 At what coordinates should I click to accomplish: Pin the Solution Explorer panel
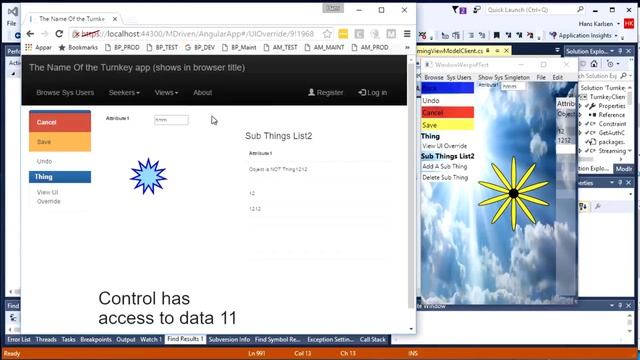click(x=620, y=51)
